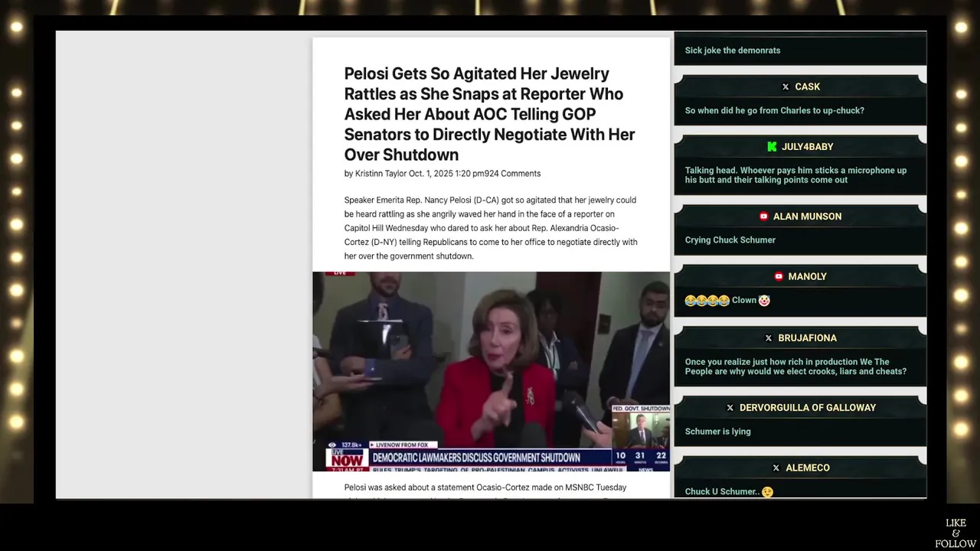The height and width of the screenshot is (551, 980).
Task: Click the X icon next to ALEMECO
Action: tap(776, 468)
